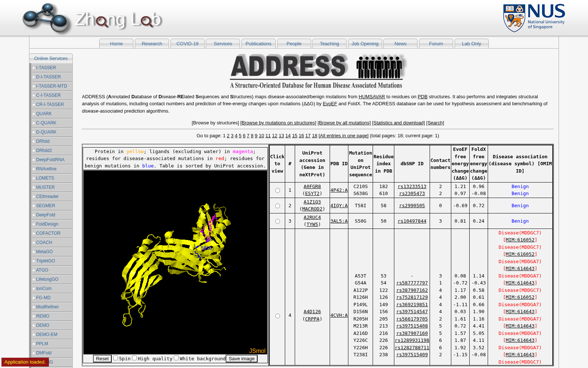Select radio button for entry 1 A0FGR8

(x=277, y=190)
